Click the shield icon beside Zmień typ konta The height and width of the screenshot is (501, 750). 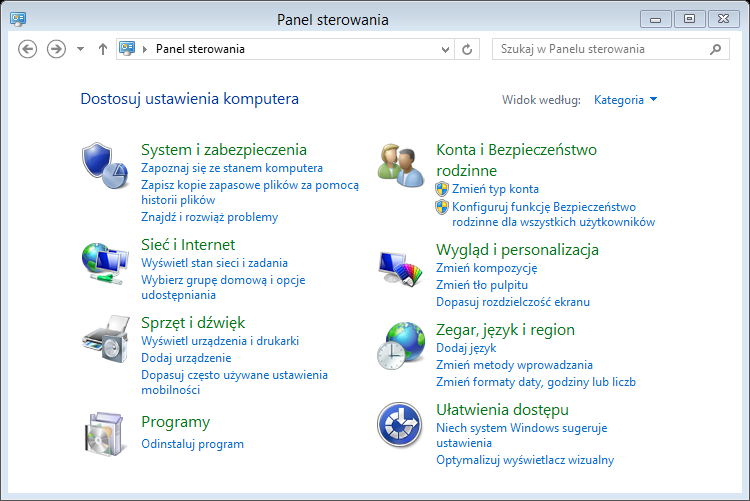pos(442,189)
